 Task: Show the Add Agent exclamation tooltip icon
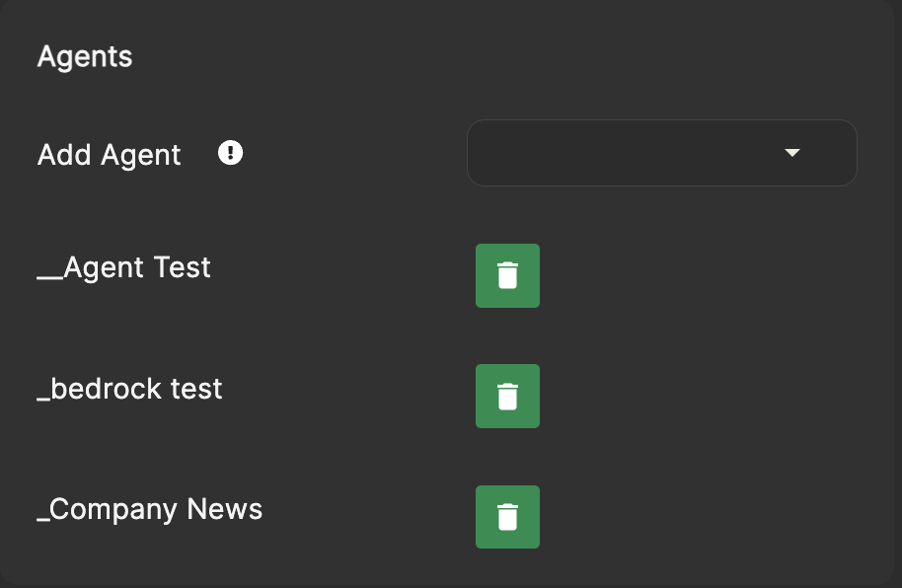pyautogui.click(x=230, y=153)
